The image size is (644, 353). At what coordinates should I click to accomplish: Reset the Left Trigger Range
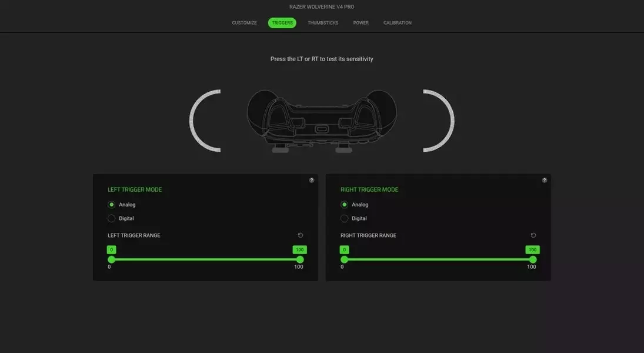[x=300, y=235]
